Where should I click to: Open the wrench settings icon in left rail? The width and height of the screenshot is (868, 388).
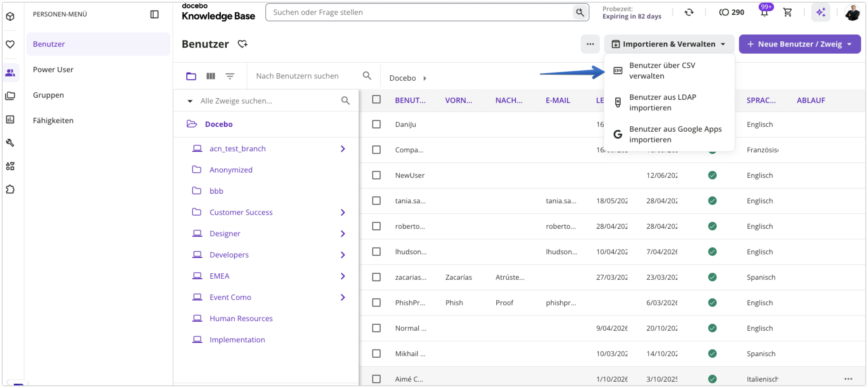point(10,143)
